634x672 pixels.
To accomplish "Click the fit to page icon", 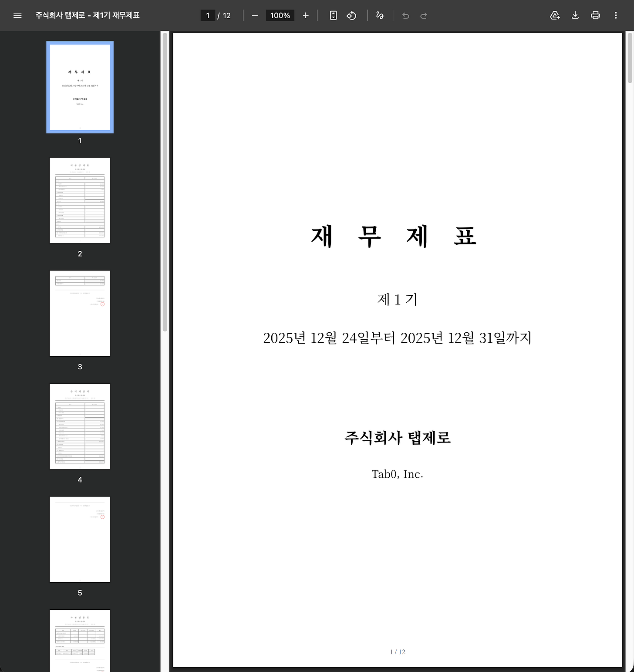I will coord(333,15).
